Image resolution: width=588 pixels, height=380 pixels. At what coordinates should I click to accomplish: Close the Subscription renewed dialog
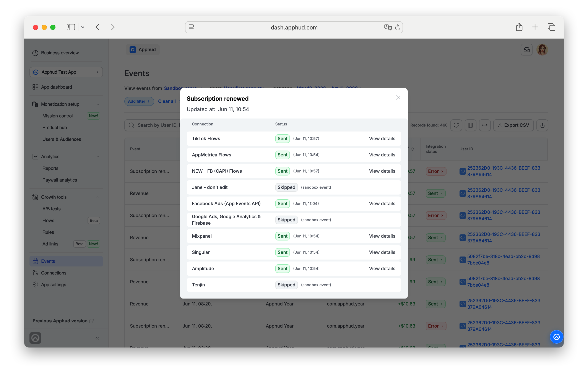[398, 98]
